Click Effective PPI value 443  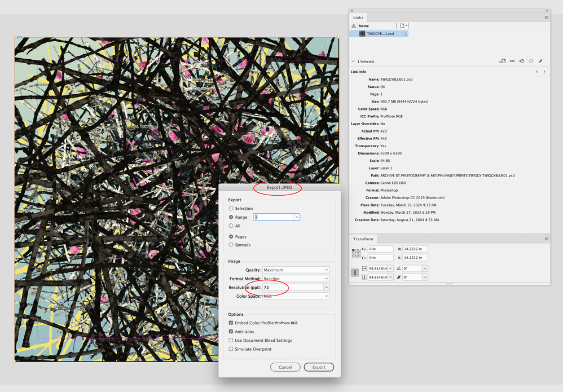tap(384, 139)
